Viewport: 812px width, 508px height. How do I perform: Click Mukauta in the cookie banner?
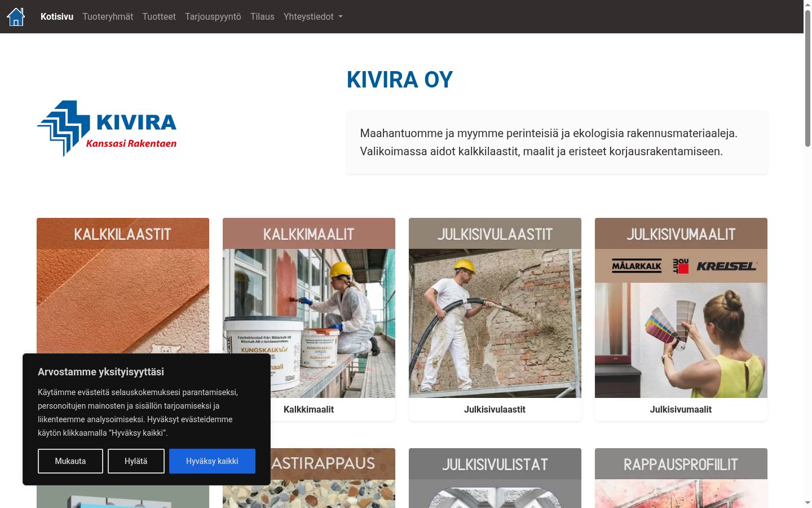[x=70, y=461]
